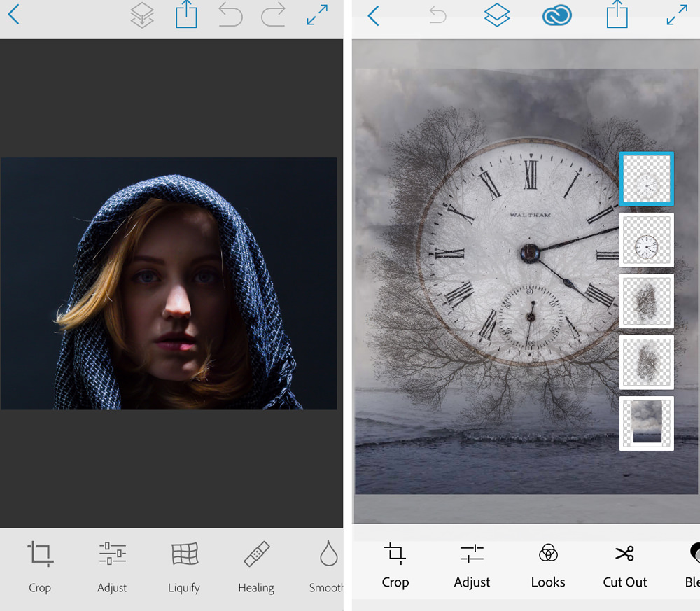Select the Healing bandage tool
The image size is (700, 611).
pos(256,565)
